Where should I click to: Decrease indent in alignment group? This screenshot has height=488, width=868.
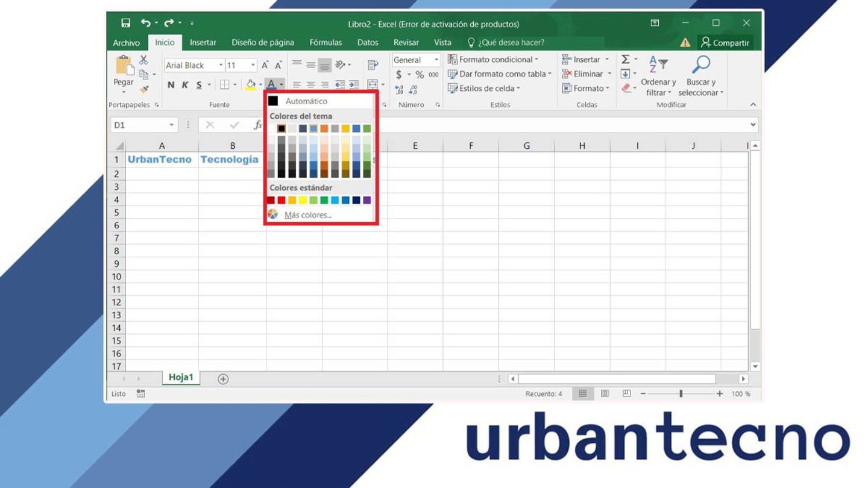tap(340, 85)
